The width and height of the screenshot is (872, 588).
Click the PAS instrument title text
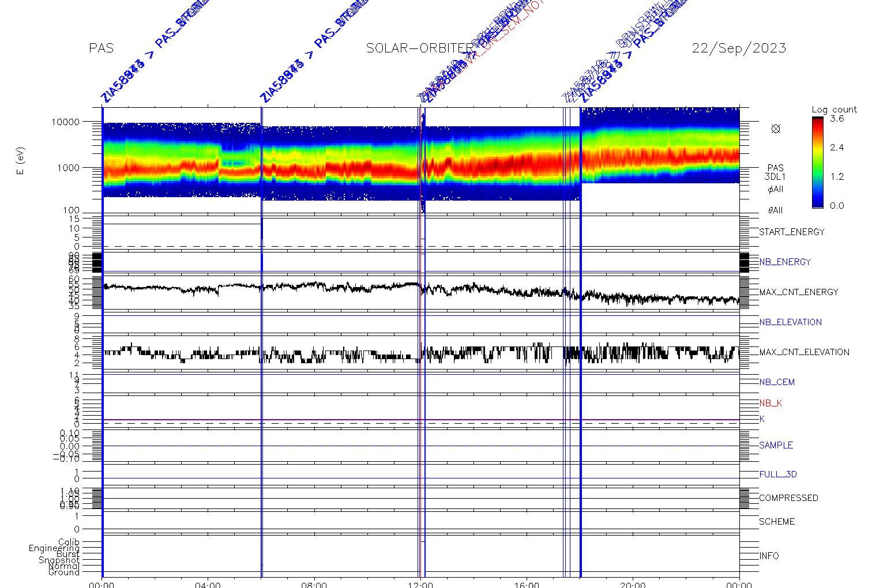click(x=102, y=48)
